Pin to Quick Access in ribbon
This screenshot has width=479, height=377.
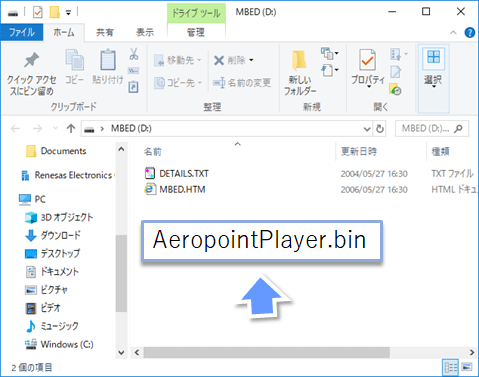31,73
